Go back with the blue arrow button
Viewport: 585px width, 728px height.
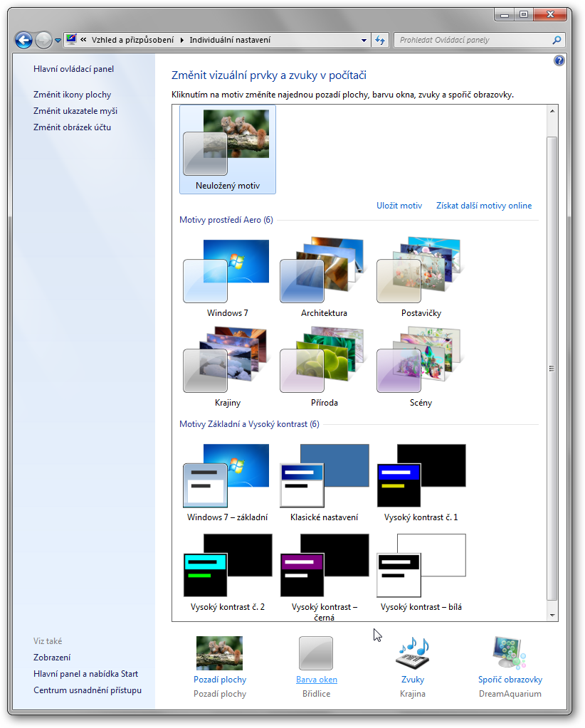tap(23, 41)
